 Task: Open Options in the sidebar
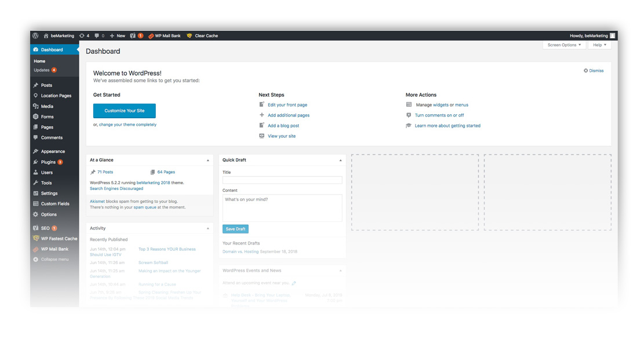click(49, 214)
